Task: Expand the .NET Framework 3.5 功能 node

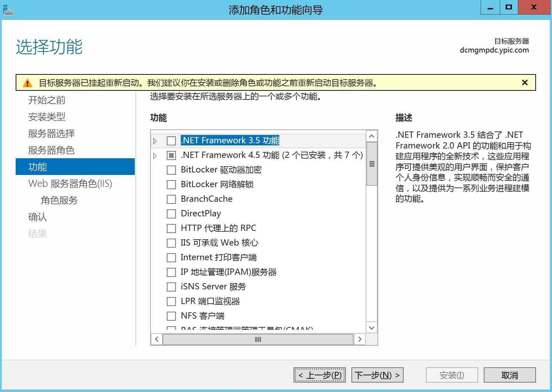Action: click(x=155, y=141)
